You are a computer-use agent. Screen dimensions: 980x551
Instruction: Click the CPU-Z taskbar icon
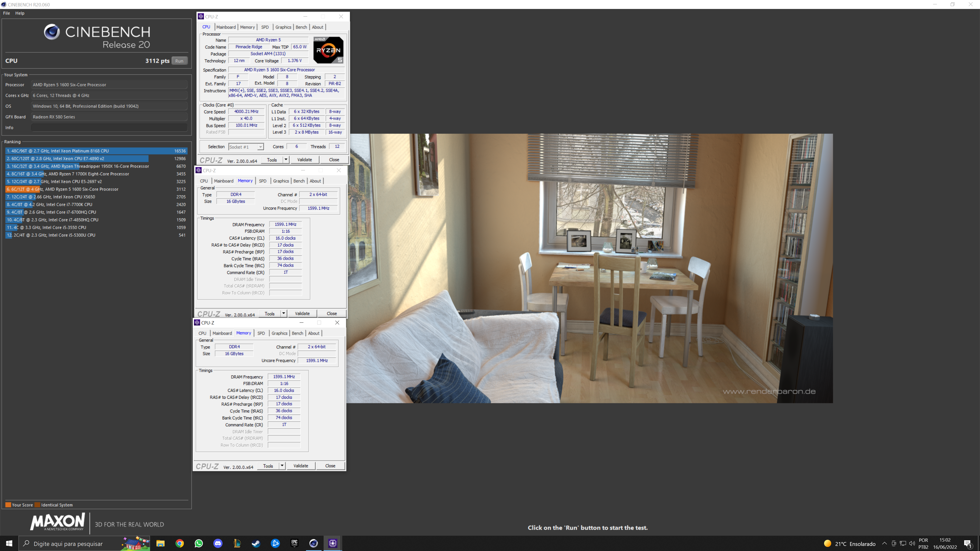tap(333, 543)
